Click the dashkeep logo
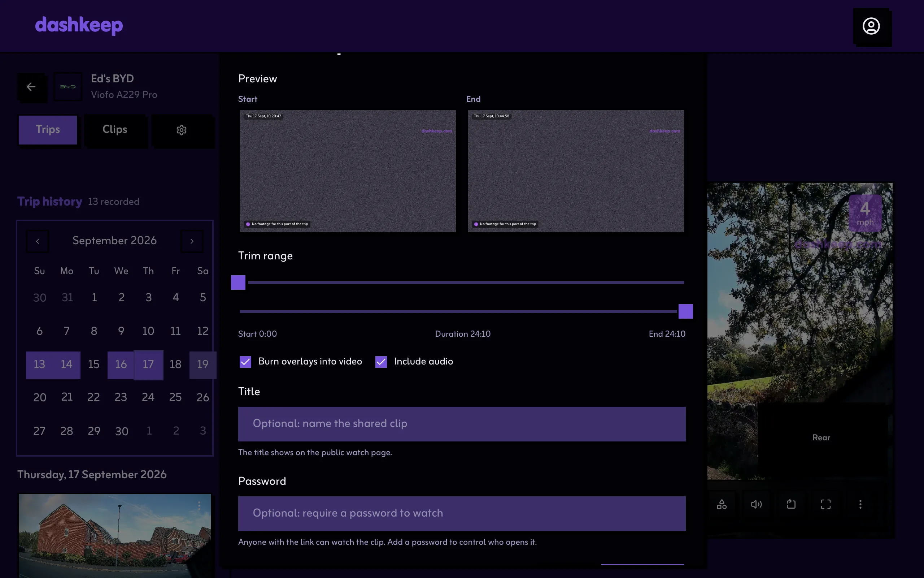This screenshot has width=924, height=578. pos(79,25)
